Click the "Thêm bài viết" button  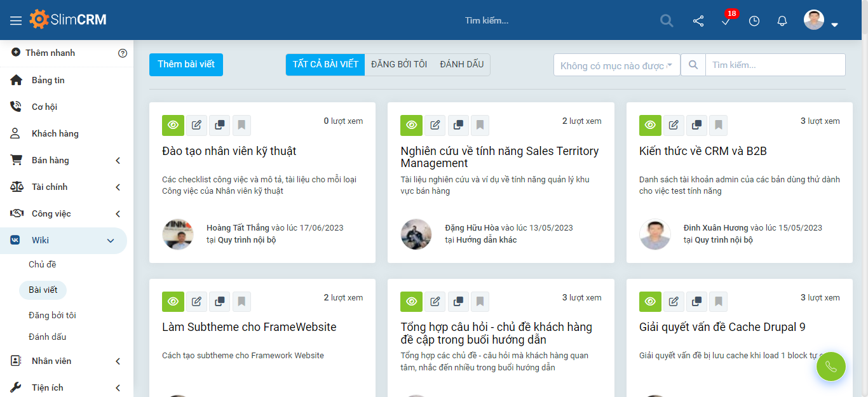pos(186,64)
